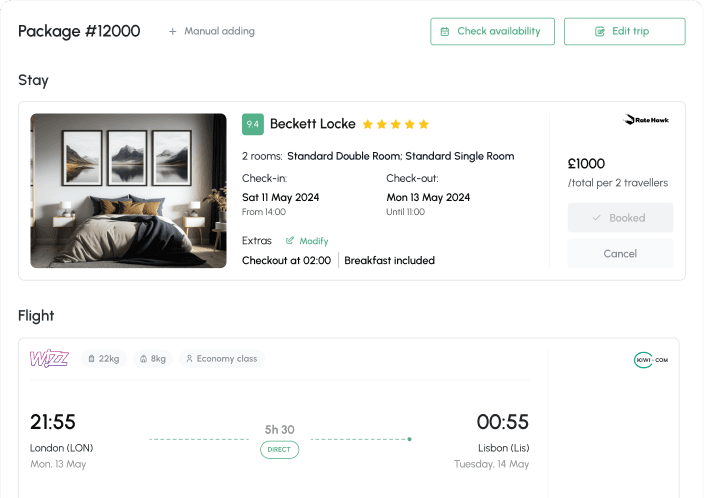
Task: Click the calendar icon in Check availability
Action: tap(444, 31)
